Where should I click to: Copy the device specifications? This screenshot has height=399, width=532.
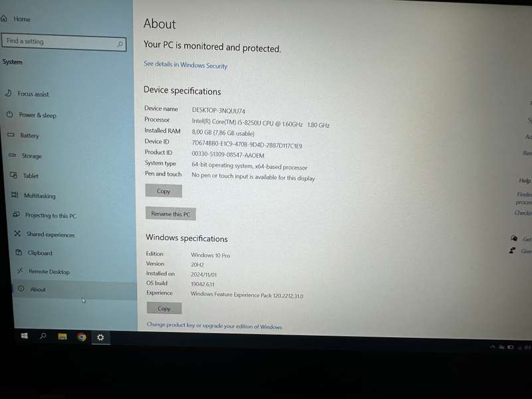[x=164, y=191]
